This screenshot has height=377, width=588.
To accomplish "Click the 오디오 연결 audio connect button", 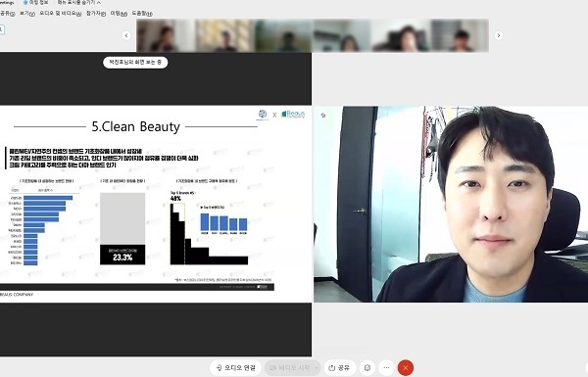I will (x=235, y=367).
